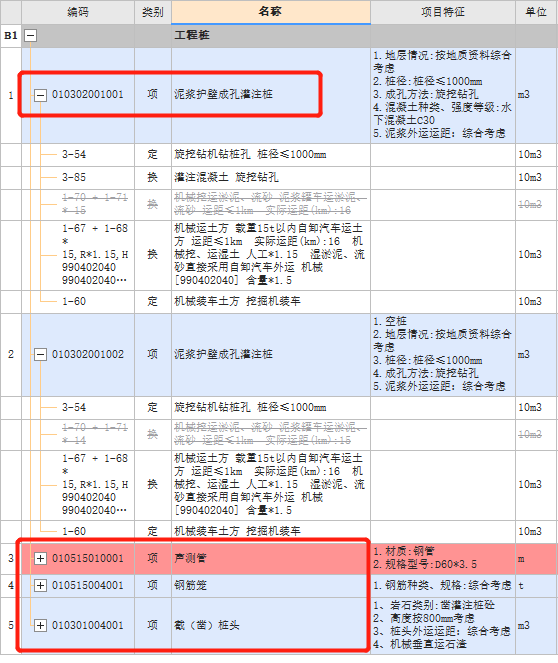Screen dimensions: 558x663
Task: Select unit m3 in row 1
Action: [536, 95]
